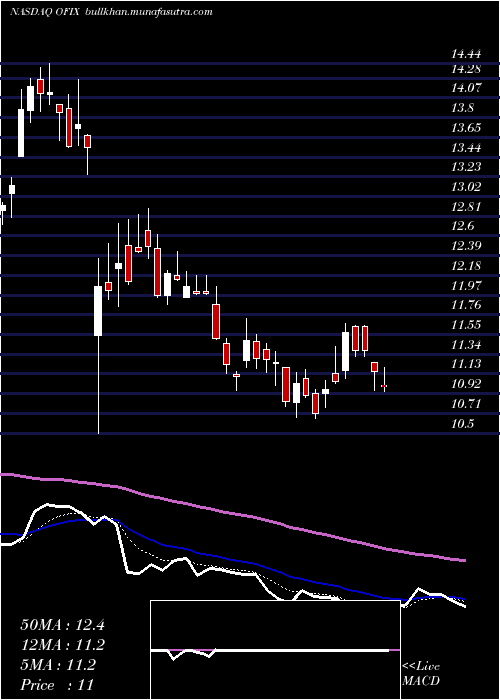Screen dimensions: 500x700
Task: Click the 13.65 price axis label
Action: click(x=466, y=128)
